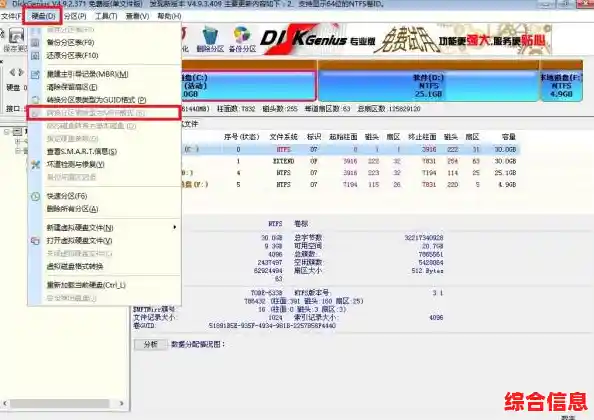Click the 备份分区 toolbar icon
This screenshot has width=594, height=420.
tap(242, 39)
